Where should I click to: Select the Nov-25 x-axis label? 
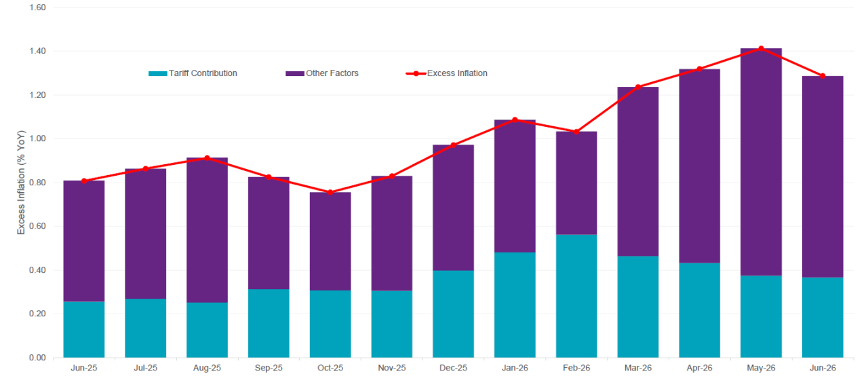(391, 368)
